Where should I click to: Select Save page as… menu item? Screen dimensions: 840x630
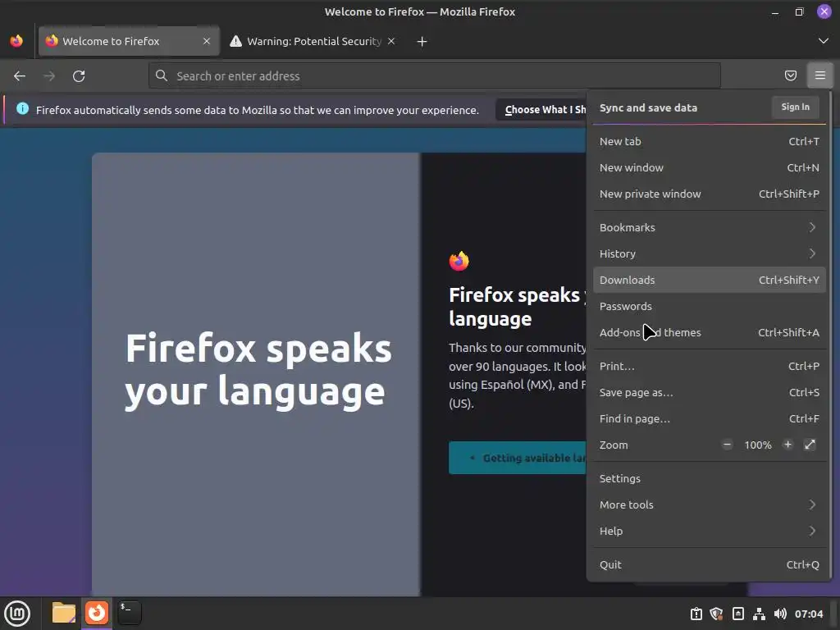click(x=710, y=393)
